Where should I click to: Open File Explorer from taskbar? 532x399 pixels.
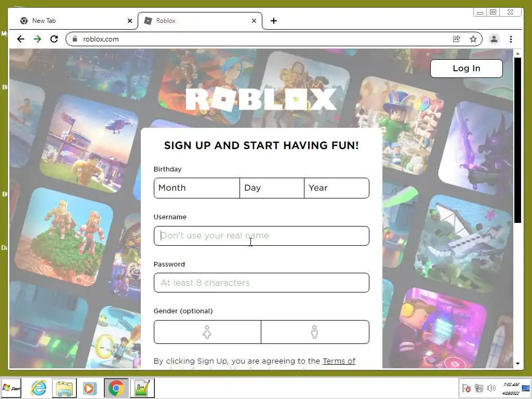(64, 388)
